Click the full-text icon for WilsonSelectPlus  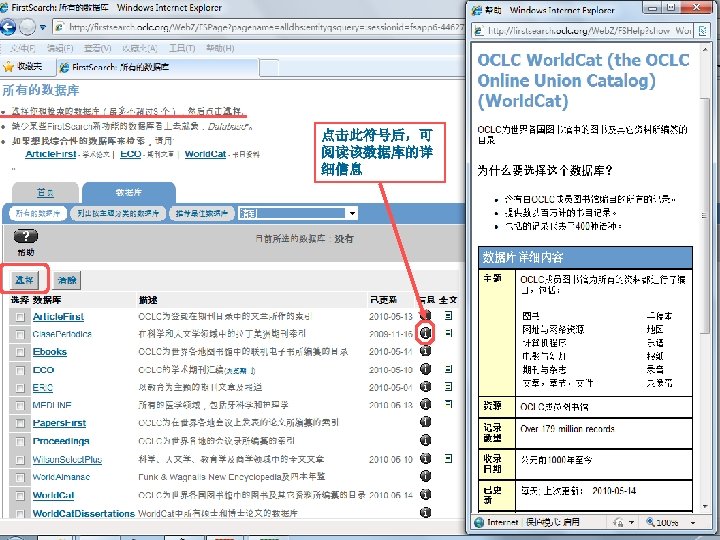(x=449, y=458)
